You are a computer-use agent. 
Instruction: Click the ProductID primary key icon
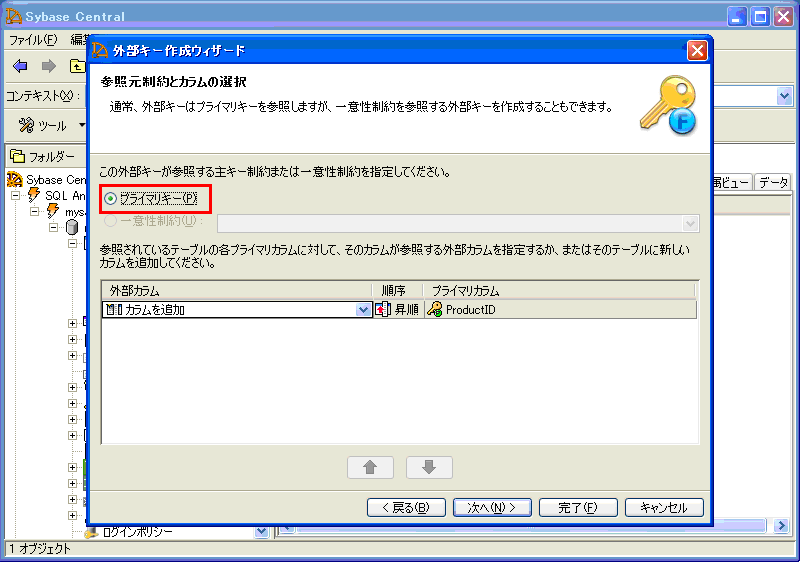(434, 310)
